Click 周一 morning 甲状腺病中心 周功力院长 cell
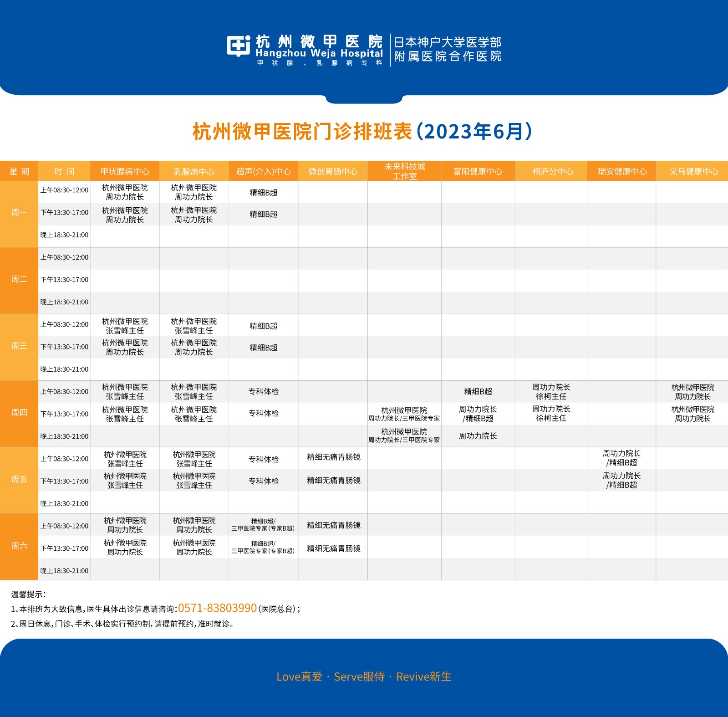Screen dimensions: 728x717 pos(125,192)
